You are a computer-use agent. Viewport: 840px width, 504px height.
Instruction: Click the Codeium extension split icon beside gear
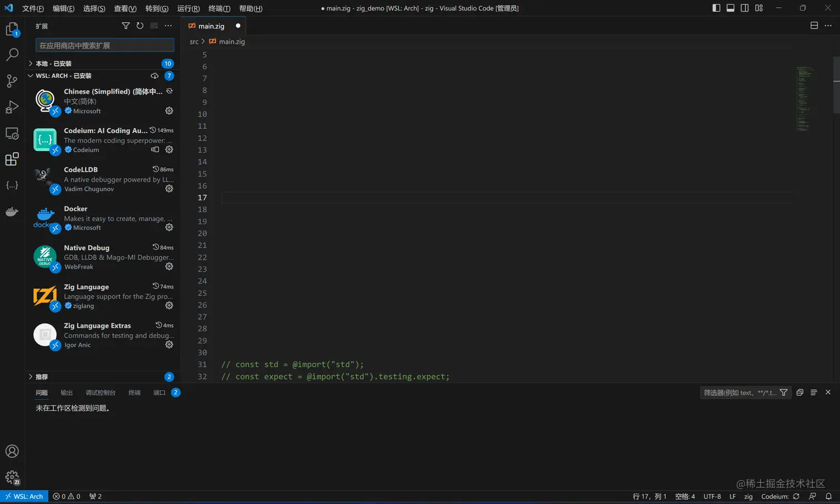155,150
